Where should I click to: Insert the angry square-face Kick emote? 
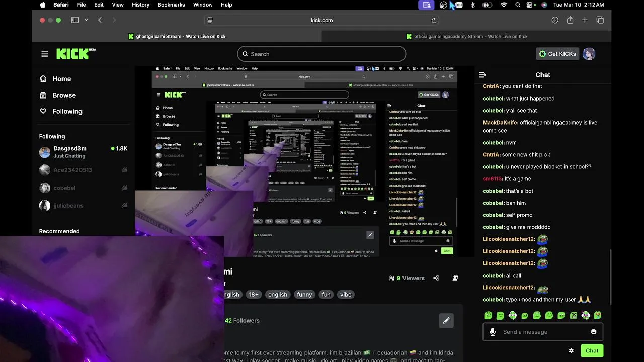point(574,315)
